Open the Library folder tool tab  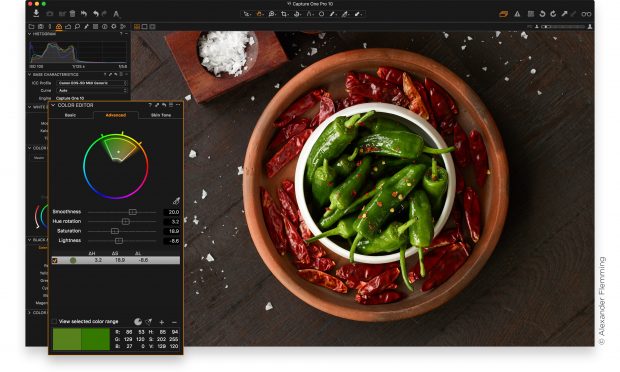(x=31, y=26)
